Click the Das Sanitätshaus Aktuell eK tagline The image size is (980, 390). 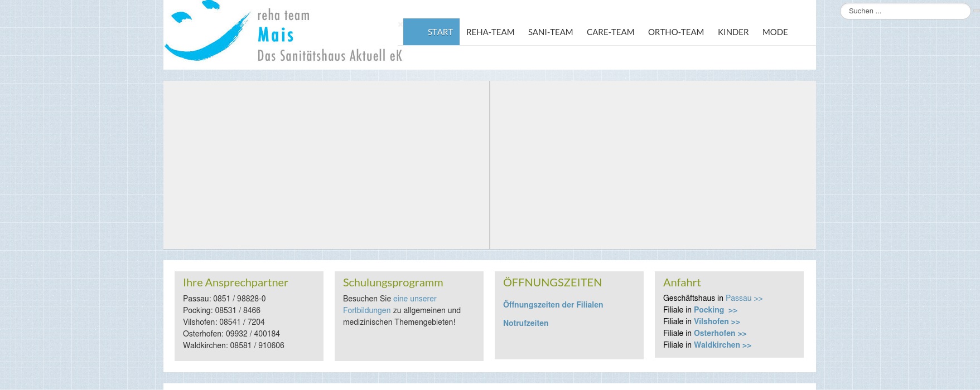pos(329,56)
